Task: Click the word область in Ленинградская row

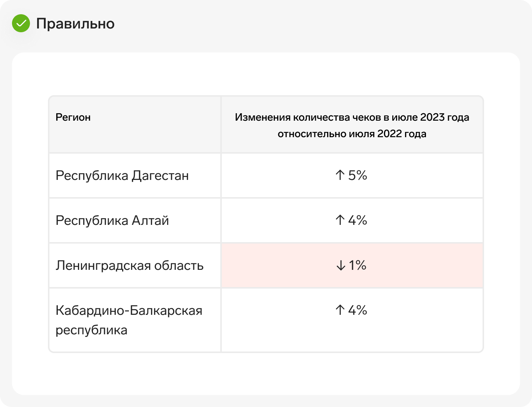Action: coord(179,265)
